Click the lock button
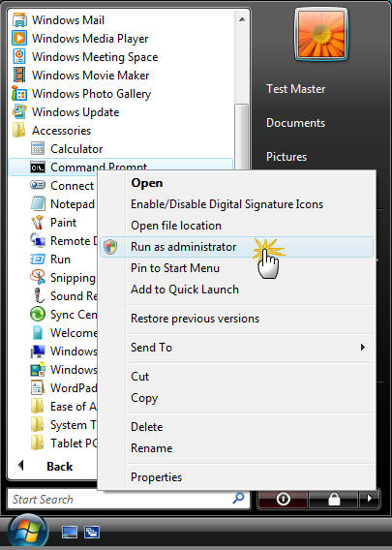 [334, 499]
